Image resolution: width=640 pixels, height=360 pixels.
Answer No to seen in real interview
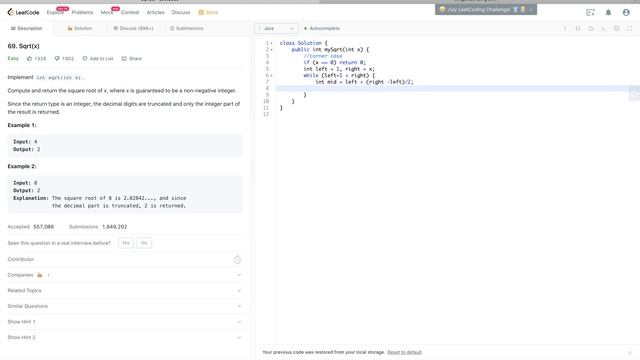point(144,243)
